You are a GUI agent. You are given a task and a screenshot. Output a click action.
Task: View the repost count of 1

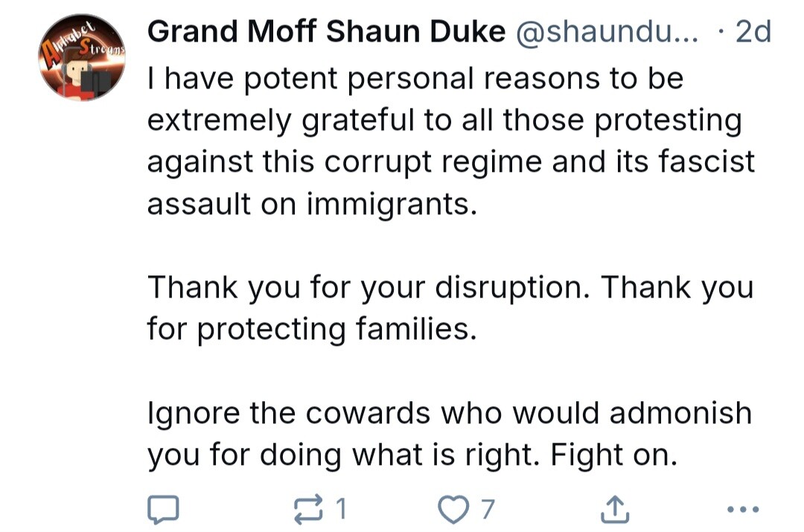coord(341,509)
